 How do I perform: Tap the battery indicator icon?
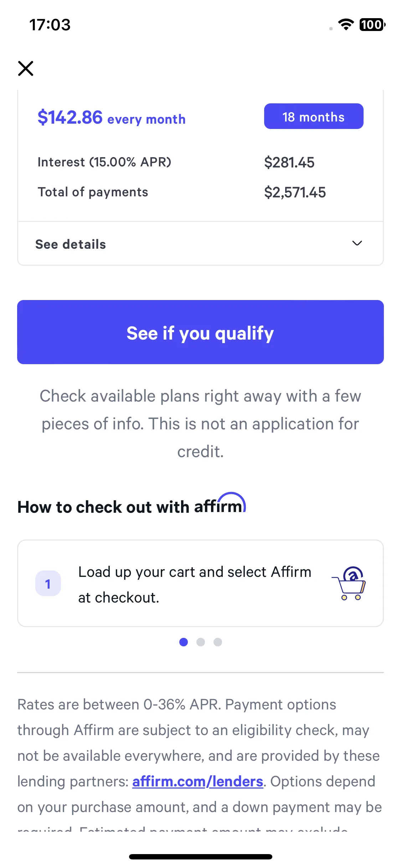372,25
